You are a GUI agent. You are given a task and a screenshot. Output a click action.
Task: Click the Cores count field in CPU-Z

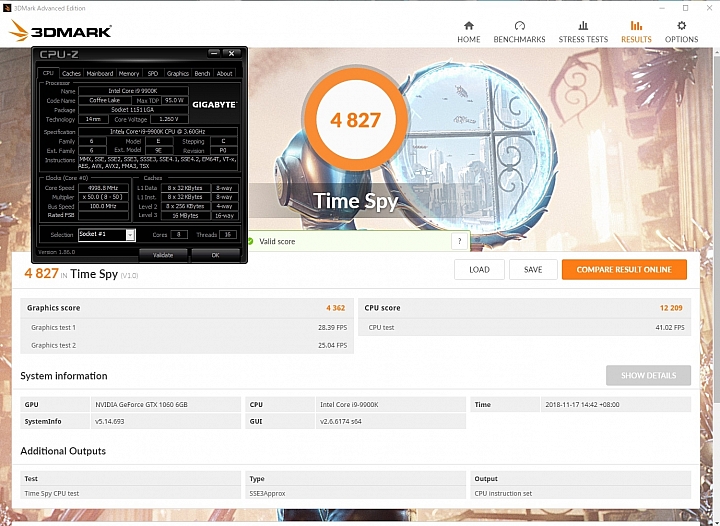tap(179, 235)
